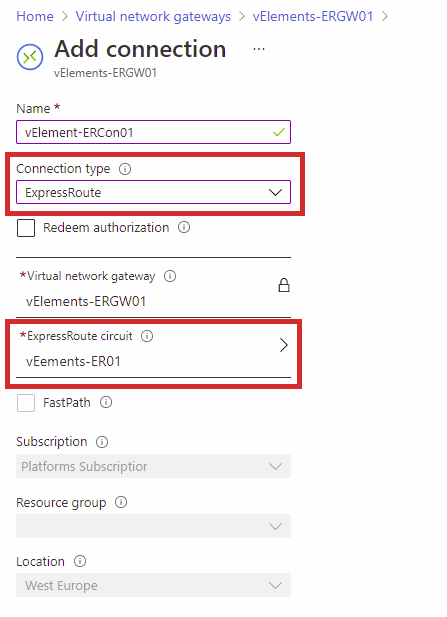The image size is (447, 617).
Task: Click the info icon beside Location label
Action: click(80, 562)
